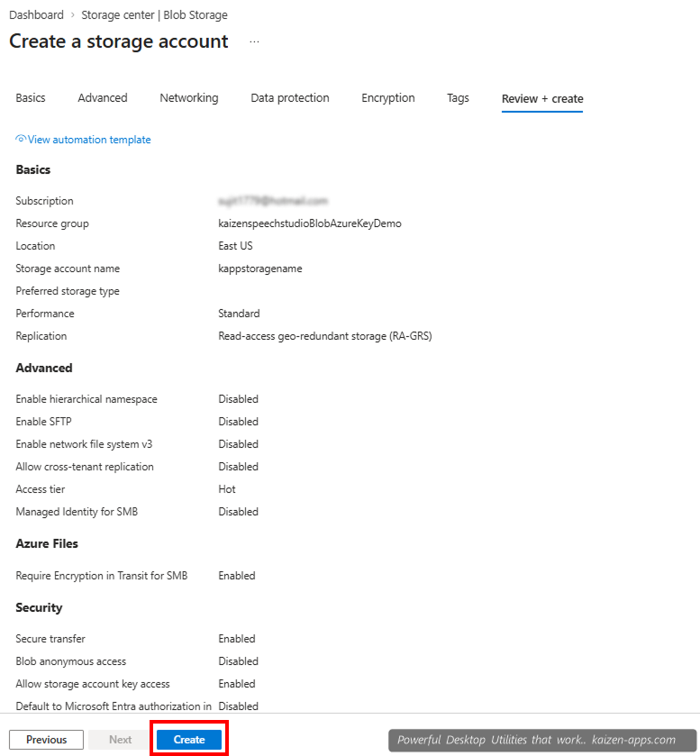The width and height of the screenshot is (700, 756).
Task: Switch to the Tags tab
Action: coord(458,97)
